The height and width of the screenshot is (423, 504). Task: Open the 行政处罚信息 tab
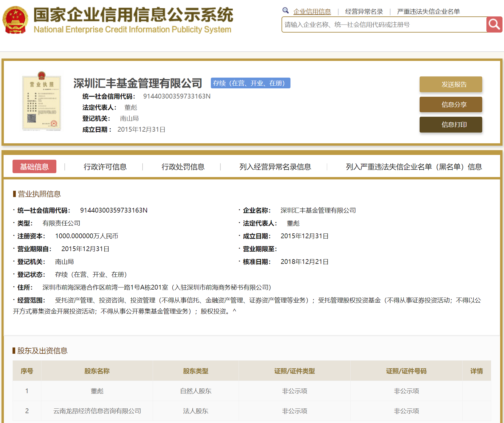tap(183, 167)
